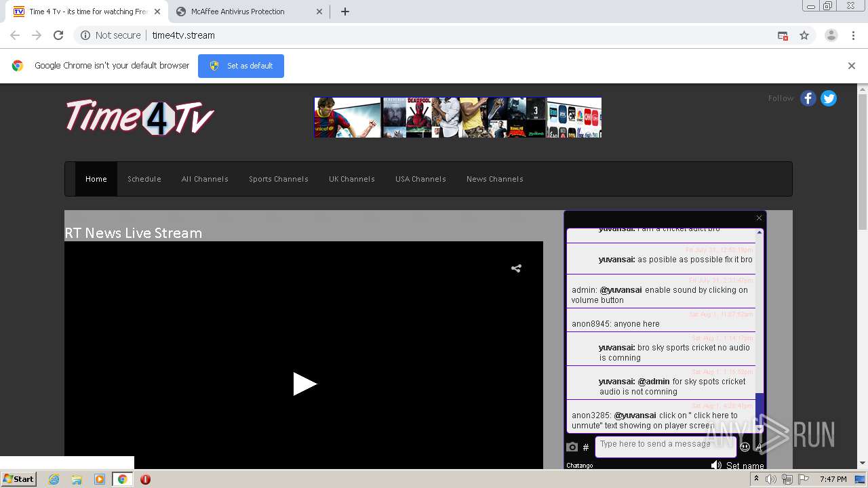The width and height of the screenshot is (868, 488).
Task: Click the taskbar clock showing 7:47 PM
Action: [x=833, y=479]
